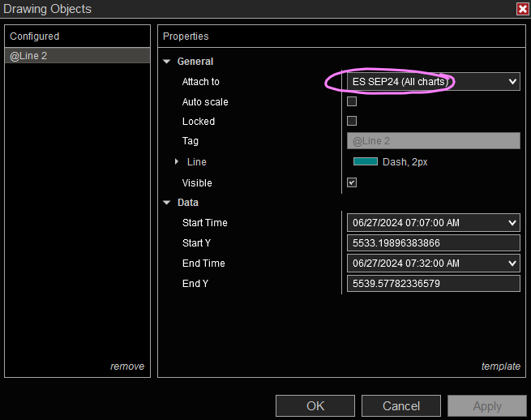Select @Line 2 in Configured list

[x=77, y=56]
